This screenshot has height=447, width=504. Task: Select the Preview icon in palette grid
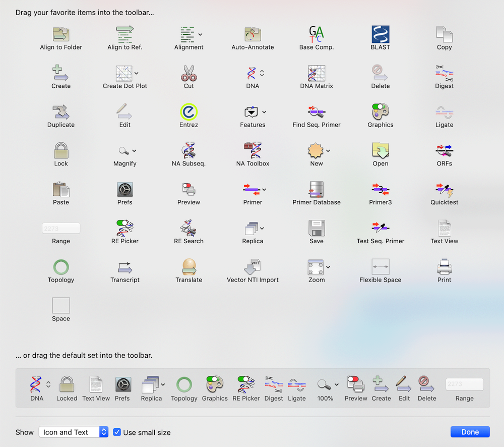coord(188,189)
